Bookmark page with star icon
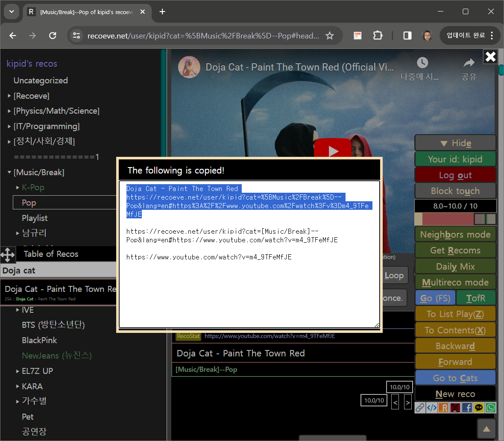 (329, 36)
